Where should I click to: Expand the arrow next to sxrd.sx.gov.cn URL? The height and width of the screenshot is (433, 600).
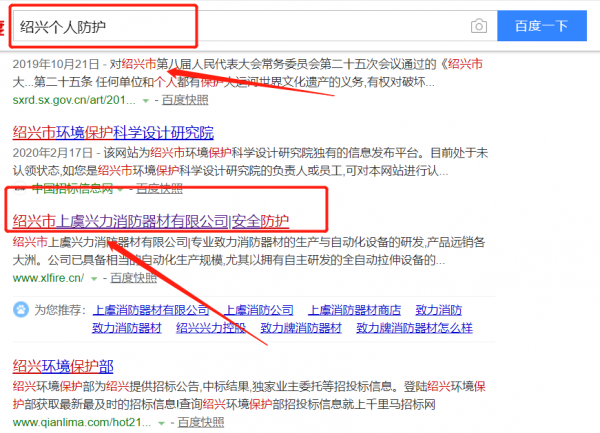(x=146, y=101)
